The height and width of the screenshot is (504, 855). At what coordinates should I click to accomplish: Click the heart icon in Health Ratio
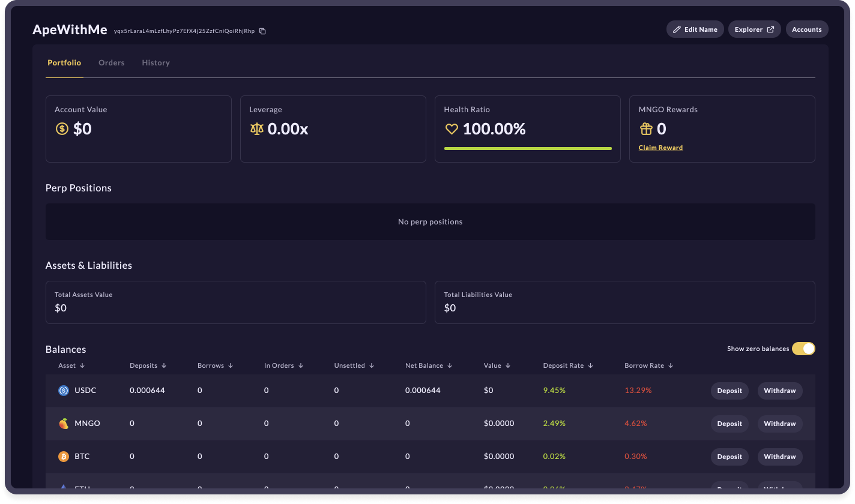tap(452, 128)
